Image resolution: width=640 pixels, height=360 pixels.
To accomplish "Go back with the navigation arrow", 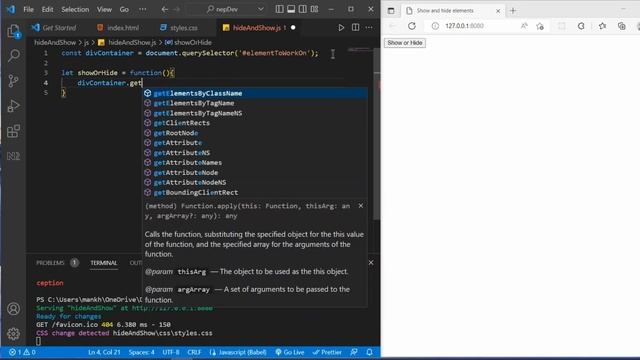I will tap(164, 9).
